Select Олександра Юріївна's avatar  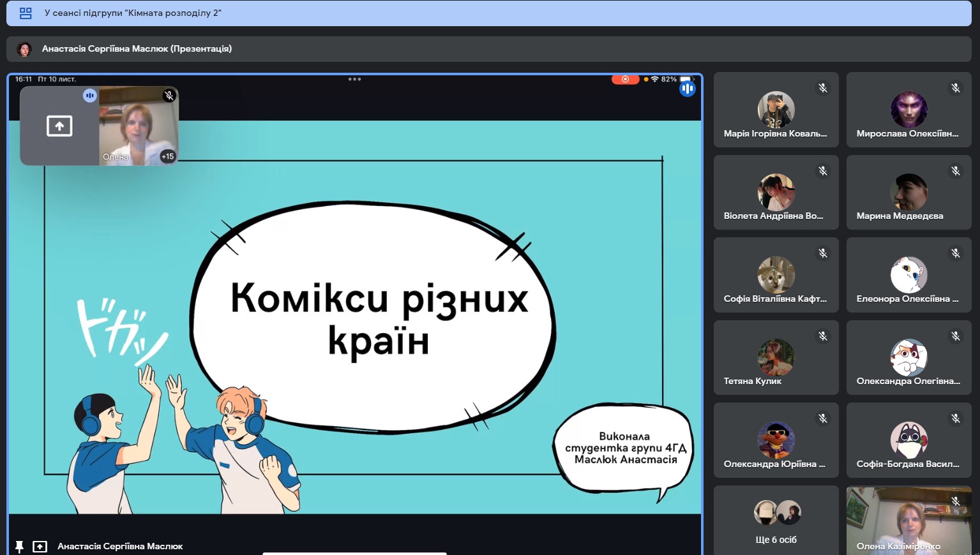776,440
